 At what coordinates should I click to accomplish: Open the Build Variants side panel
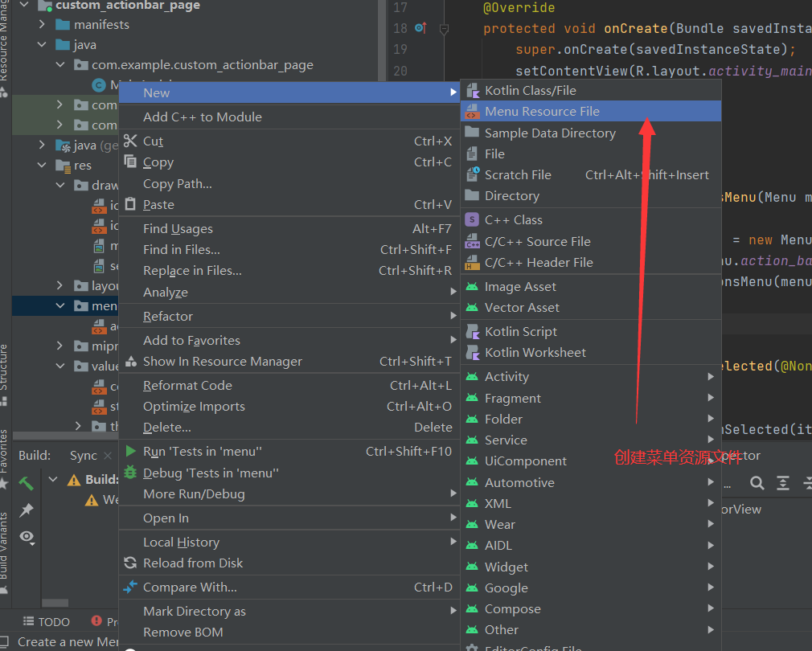(x=4, y=551)
